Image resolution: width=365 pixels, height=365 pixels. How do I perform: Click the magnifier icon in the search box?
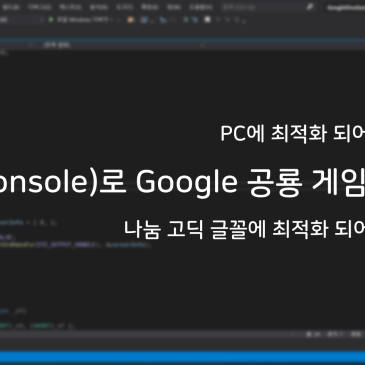coord(310,7)
